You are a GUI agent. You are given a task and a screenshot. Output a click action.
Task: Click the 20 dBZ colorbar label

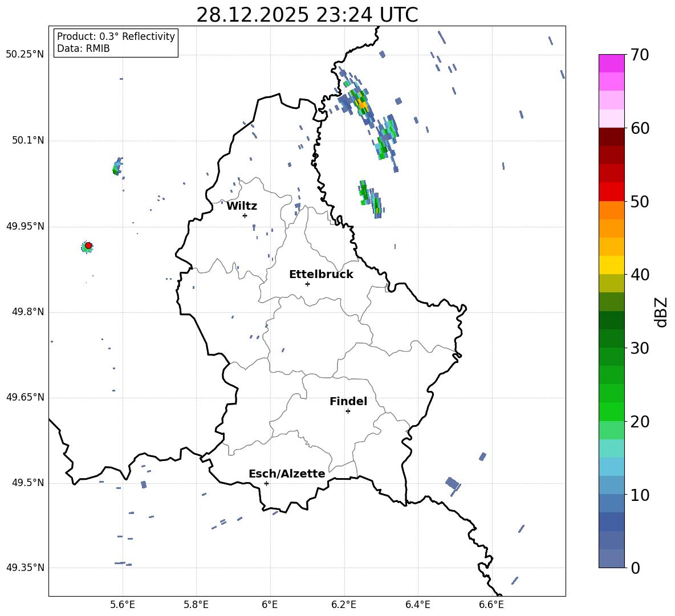point(640,421)
